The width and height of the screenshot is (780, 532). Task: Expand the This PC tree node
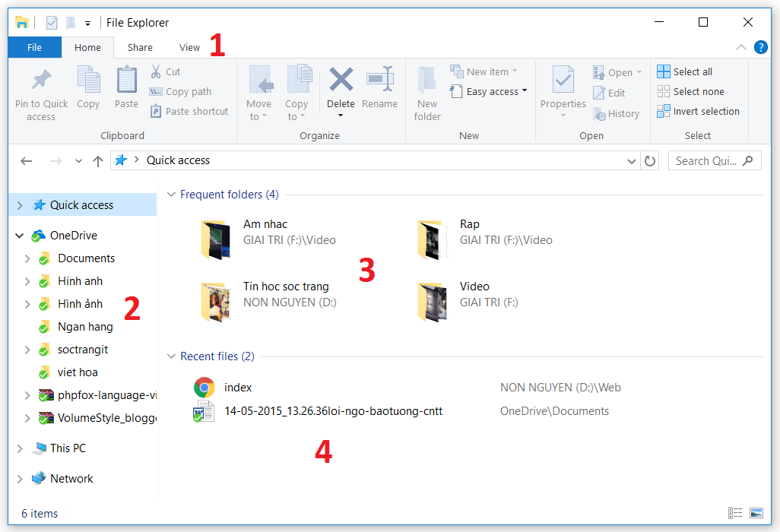click(x=21, y=448)
